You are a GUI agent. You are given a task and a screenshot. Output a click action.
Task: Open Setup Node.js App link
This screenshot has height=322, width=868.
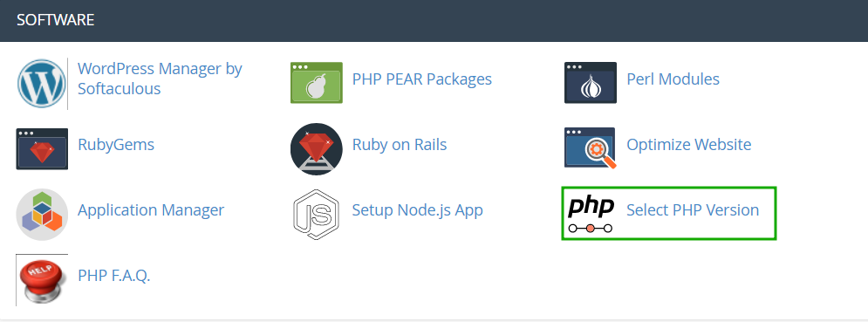417,210
